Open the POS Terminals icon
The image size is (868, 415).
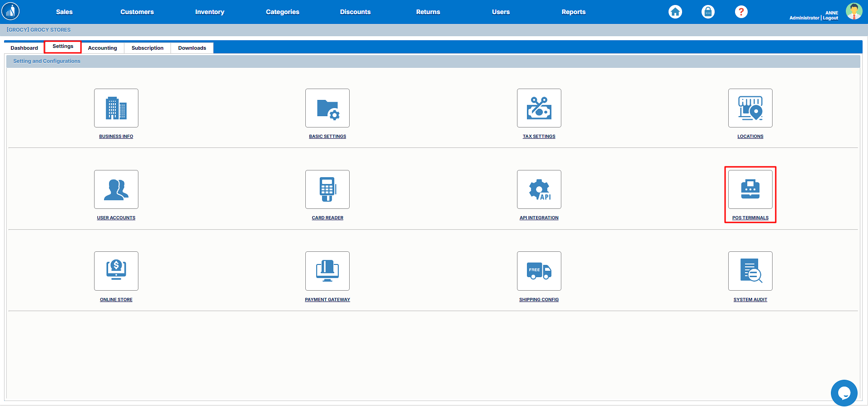750,189
